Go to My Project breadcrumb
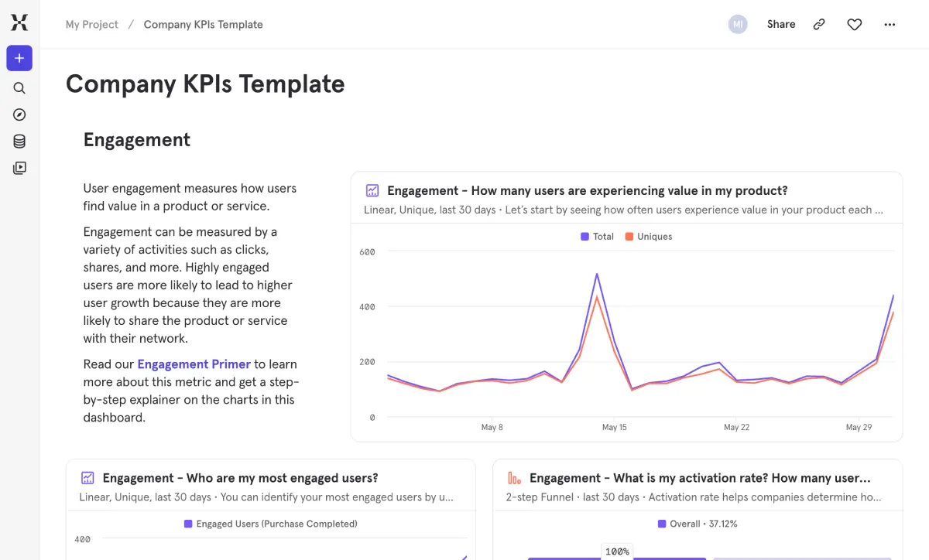The height and width of the screenshot is (560, 929). point(91,25)
